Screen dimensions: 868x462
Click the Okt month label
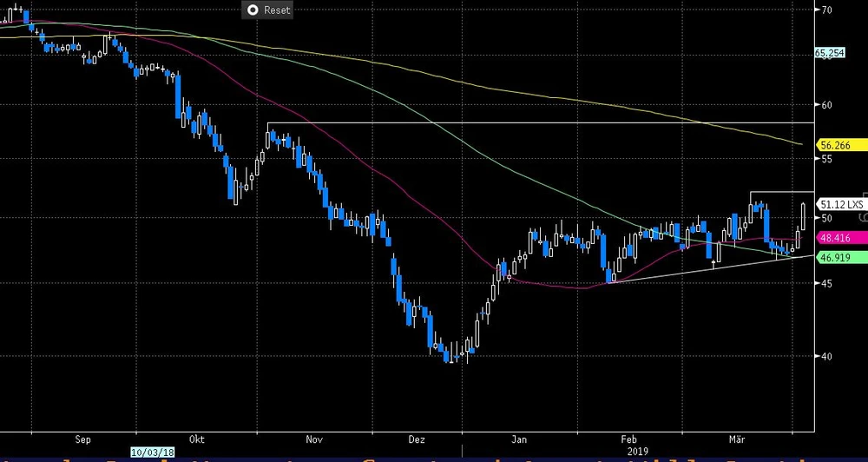[x=197, y=439]
